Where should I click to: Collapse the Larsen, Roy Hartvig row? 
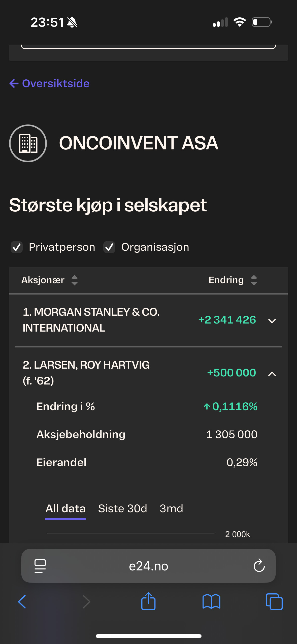[x=272, y=373]
